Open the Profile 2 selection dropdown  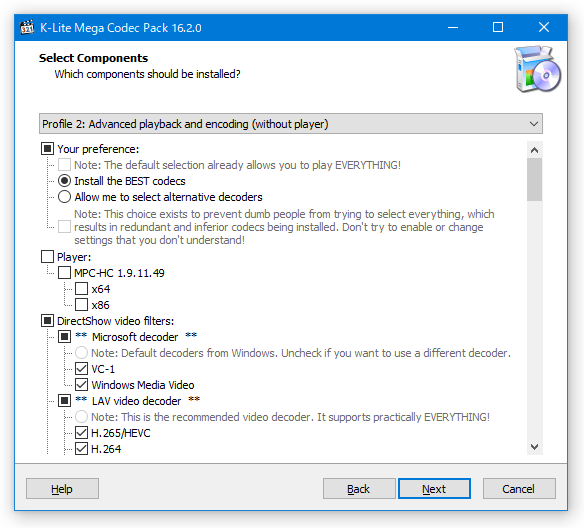point(291,124)
